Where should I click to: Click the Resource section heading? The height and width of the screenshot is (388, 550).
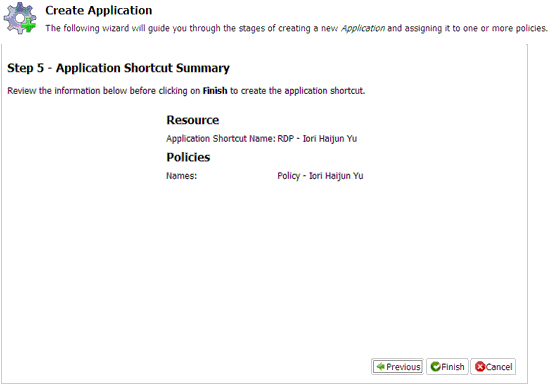193,120
